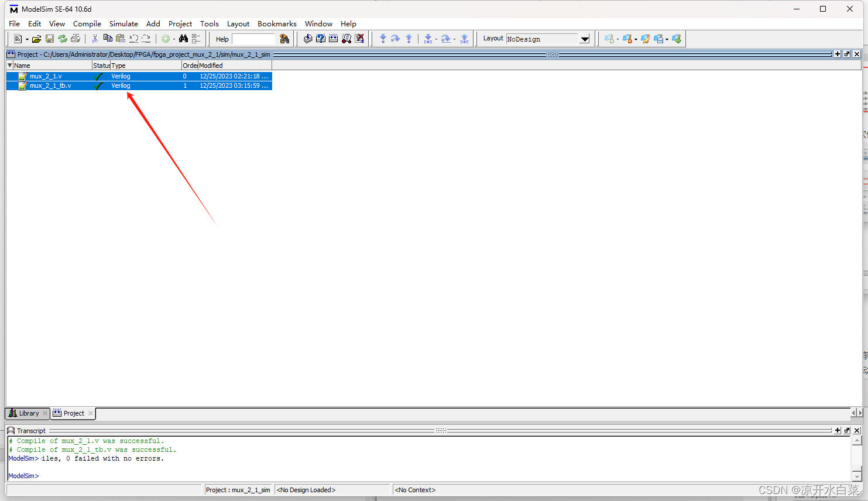Open the View menu

click(57, 24)
